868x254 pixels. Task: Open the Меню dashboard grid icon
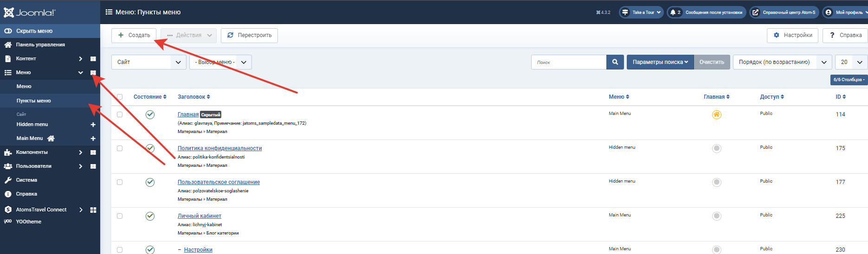(93, 73)
